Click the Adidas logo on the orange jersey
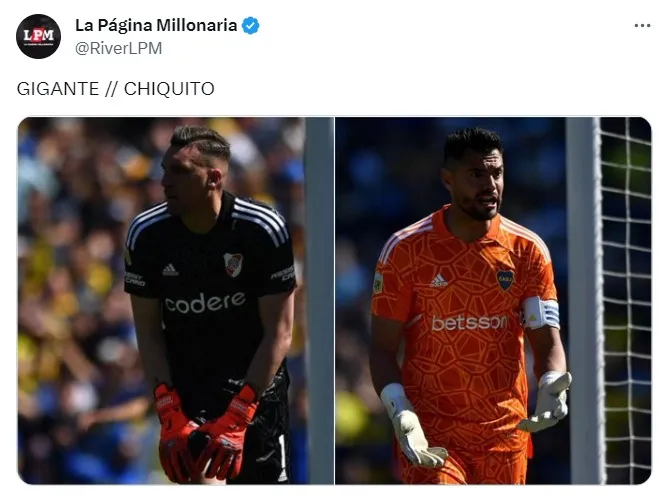Screen dimensions: 671x496 point(439,280)
